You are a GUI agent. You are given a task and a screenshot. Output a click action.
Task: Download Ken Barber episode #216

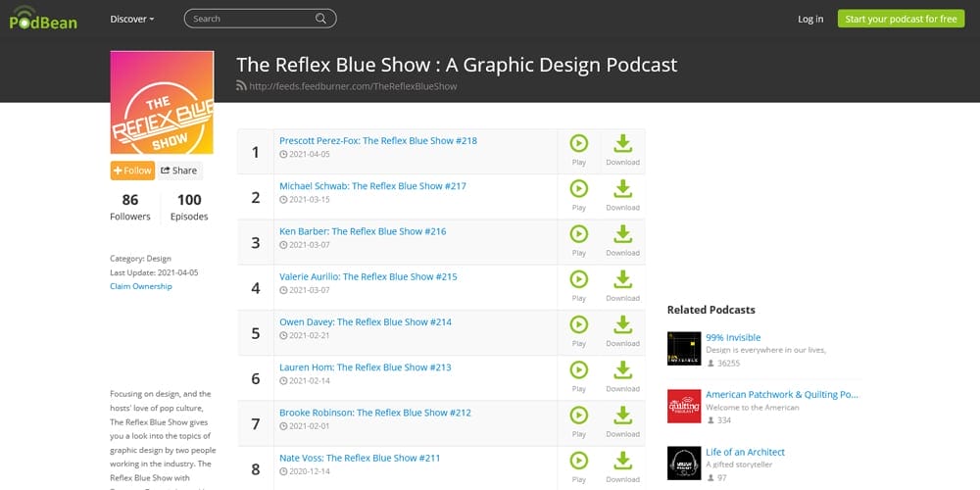622,240
